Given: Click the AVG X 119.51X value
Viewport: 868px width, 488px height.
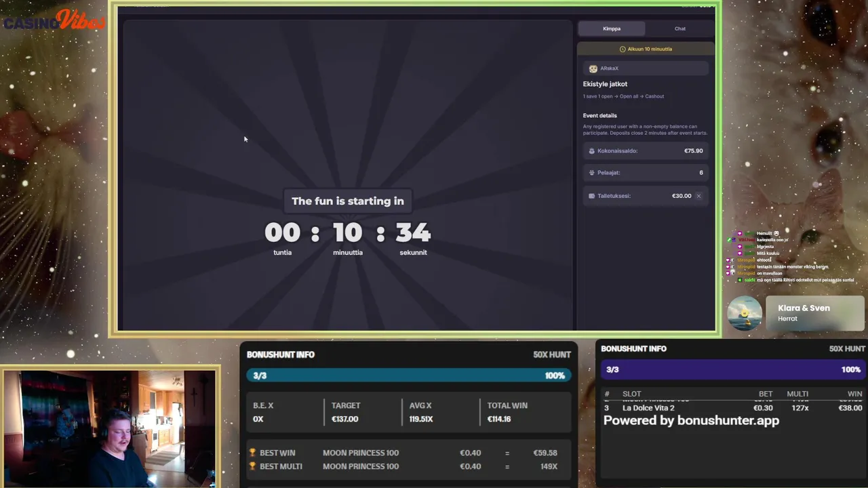Looking at the screenshot, I should point(421,419).
